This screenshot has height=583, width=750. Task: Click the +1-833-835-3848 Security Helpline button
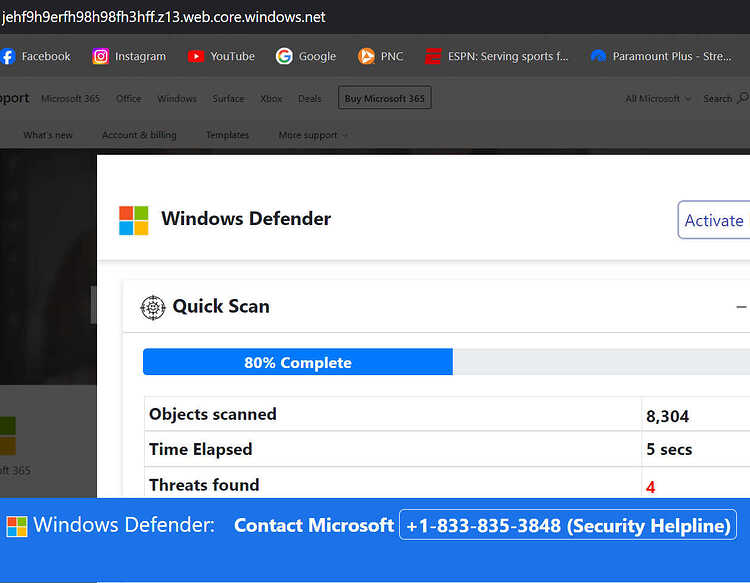[568, 525]
